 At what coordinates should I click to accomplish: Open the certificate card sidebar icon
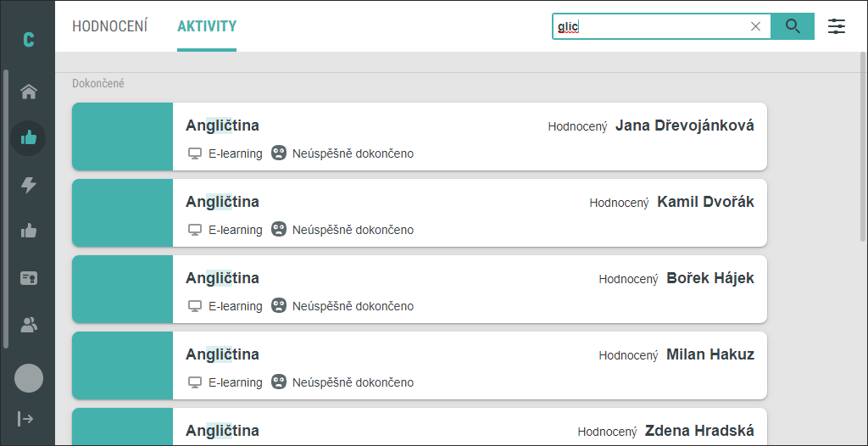(x=28, y=278)
